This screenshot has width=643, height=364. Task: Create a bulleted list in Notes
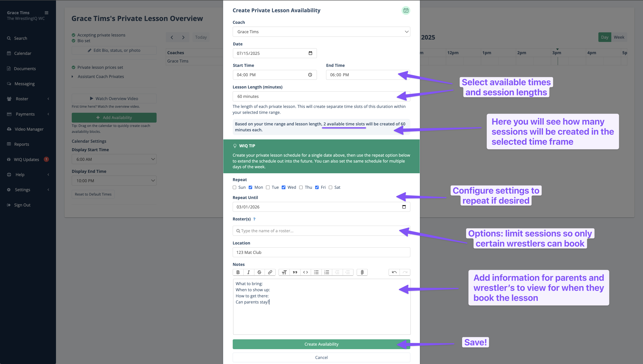pyautogui.click(x=316, y=272)
